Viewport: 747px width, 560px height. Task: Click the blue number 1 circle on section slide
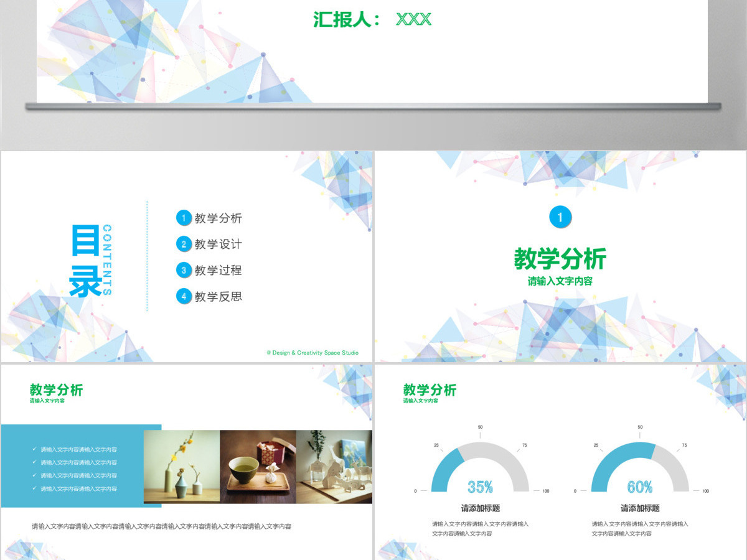[x=560, y=217]
